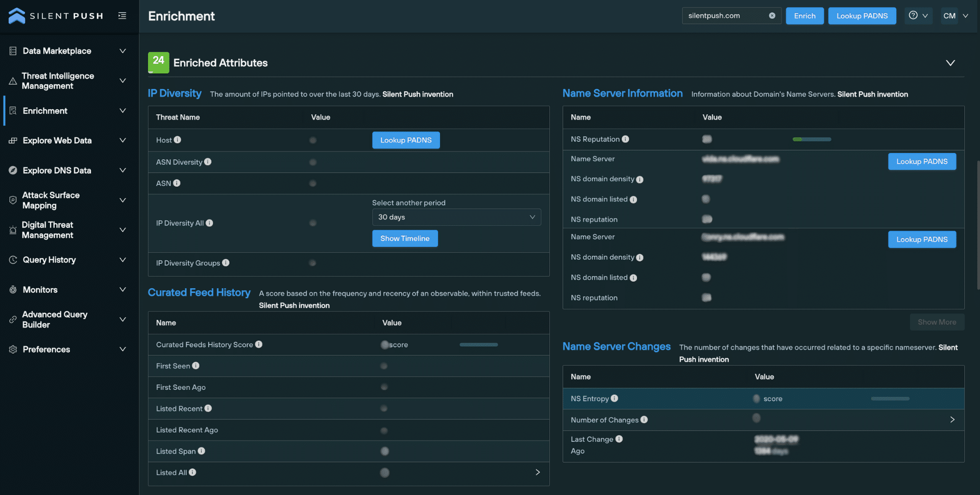
Task: Click the info icon beside ASN Diversity
Action: tap(208, 162)
